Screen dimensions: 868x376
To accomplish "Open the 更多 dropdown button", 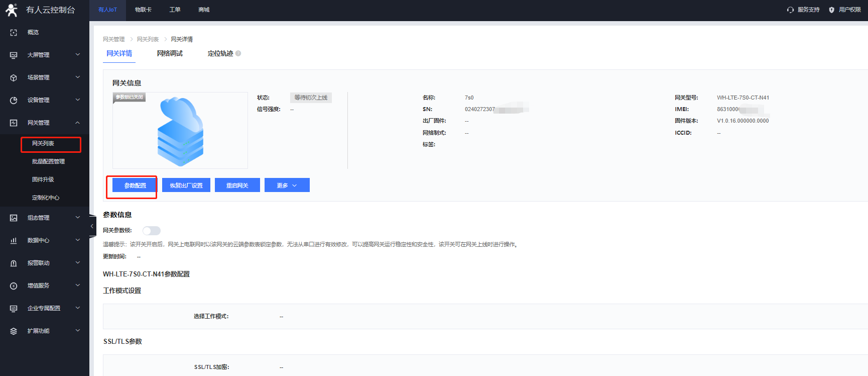I will pos(287,185).
